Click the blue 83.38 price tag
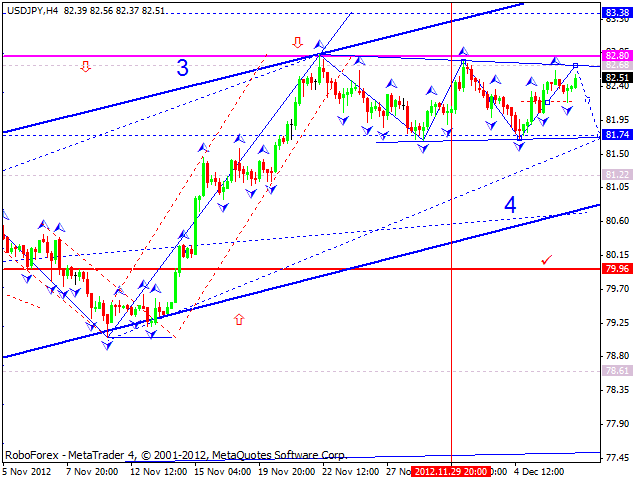This screenshot has width=640, height=480. point(617,13)
